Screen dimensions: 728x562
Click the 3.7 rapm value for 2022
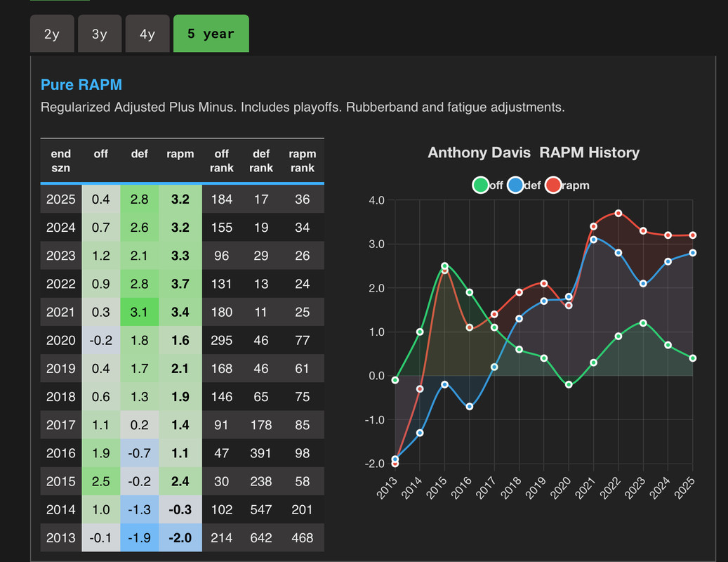180,284
